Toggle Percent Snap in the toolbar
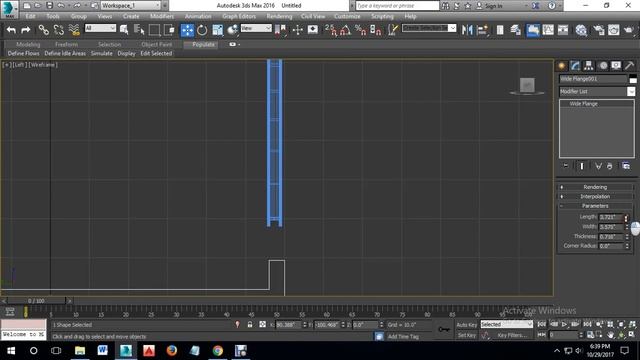 [361, 30]
